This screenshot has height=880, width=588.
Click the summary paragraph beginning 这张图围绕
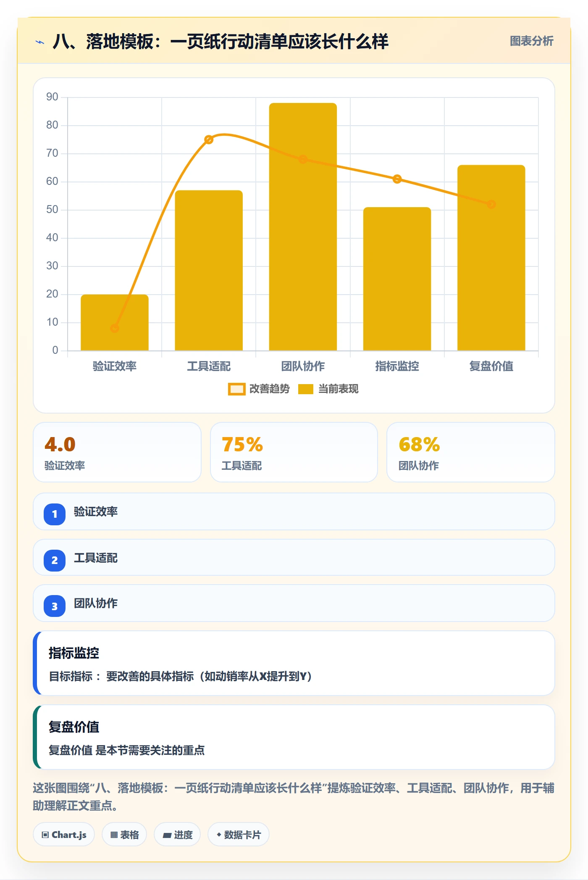pos(294,797)
